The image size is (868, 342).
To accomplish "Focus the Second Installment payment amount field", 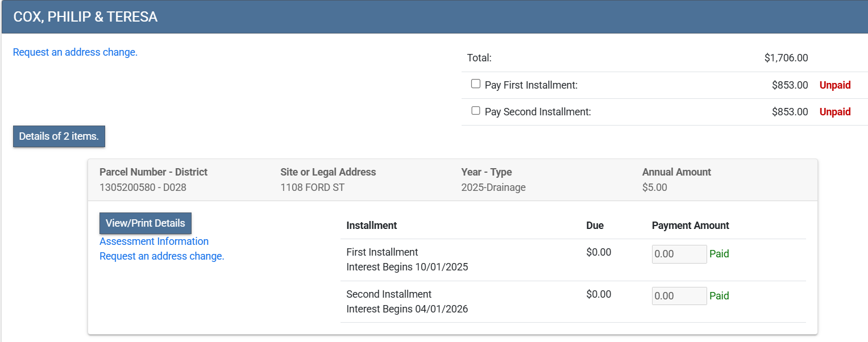I will click(679, 296).
